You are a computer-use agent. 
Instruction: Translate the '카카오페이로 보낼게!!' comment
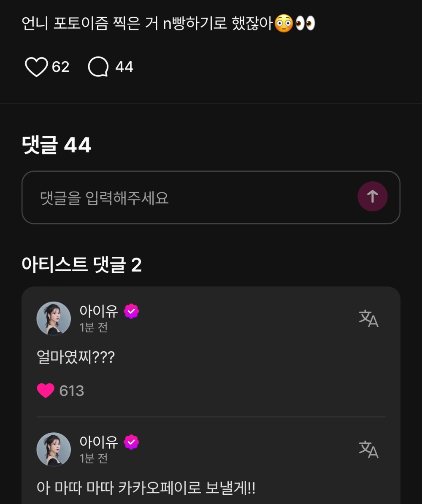[x=368, y=449]
